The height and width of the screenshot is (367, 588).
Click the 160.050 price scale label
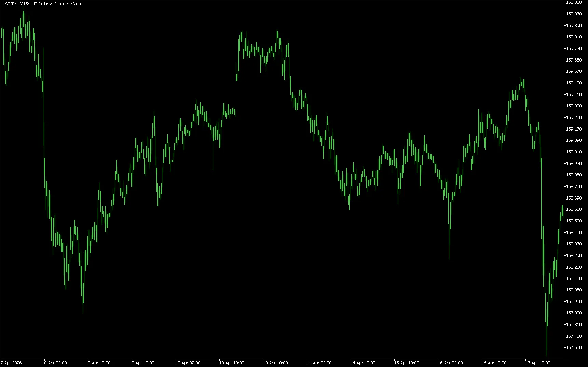[x=574, y=2]
